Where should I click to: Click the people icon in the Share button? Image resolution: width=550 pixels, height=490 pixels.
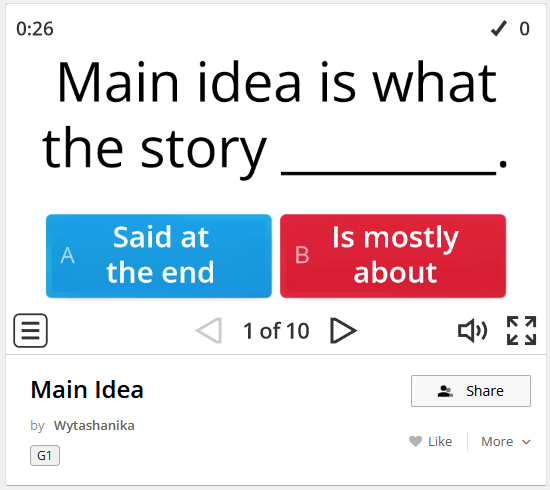[x=445, y=391]
